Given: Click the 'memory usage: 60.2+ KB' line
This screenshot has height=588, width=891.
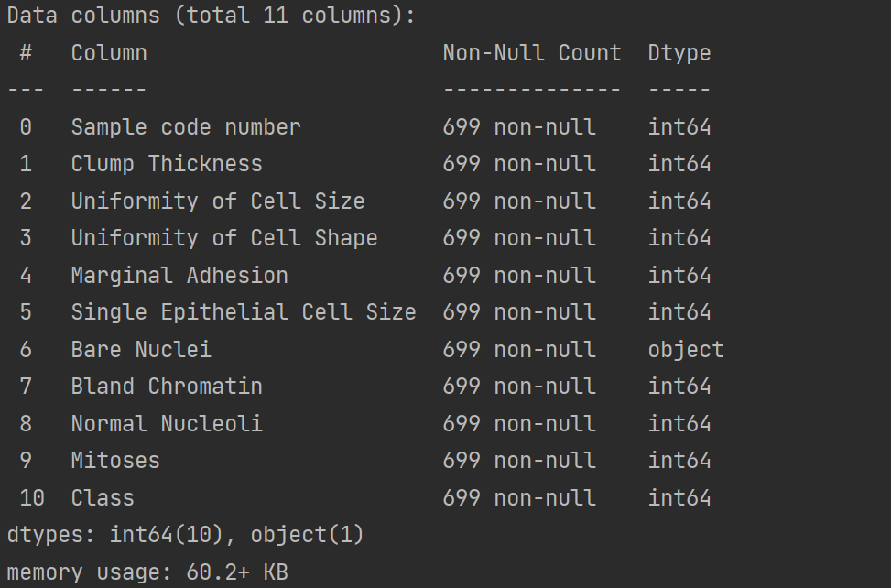Looking at the screenshot, I should click(x=147, y=572).
